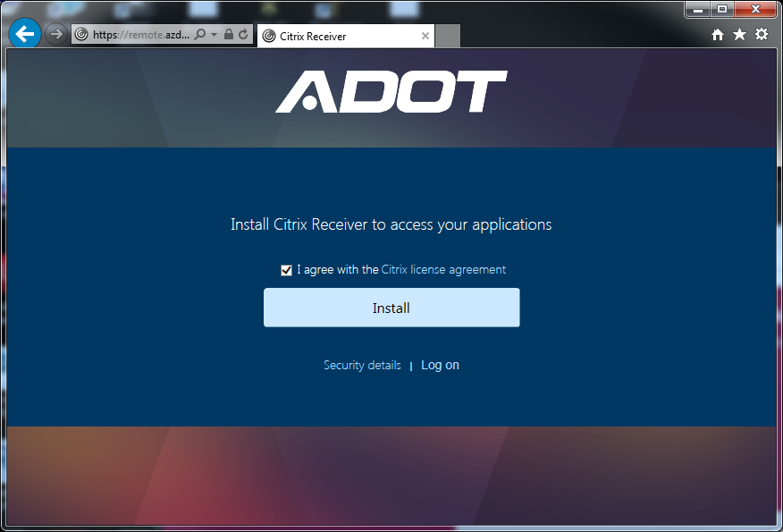Click the ADOT logo
This screenshot has width=783, height=532.
pos(391,91)
